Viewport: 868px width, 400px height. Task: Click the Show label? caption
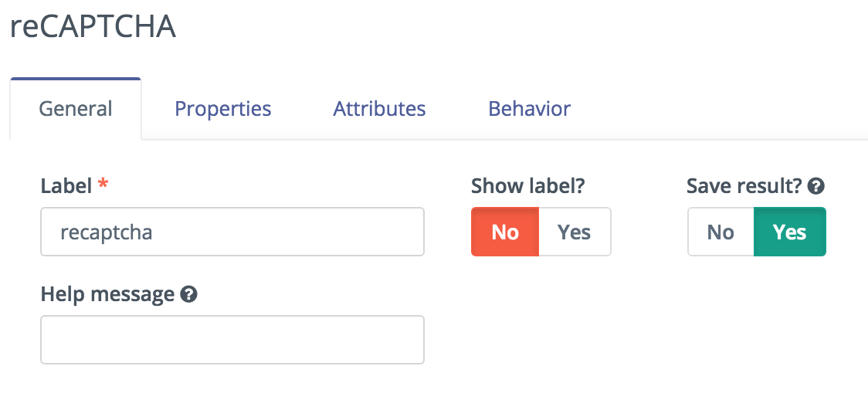pyautogui.click(x=527, y=186)
